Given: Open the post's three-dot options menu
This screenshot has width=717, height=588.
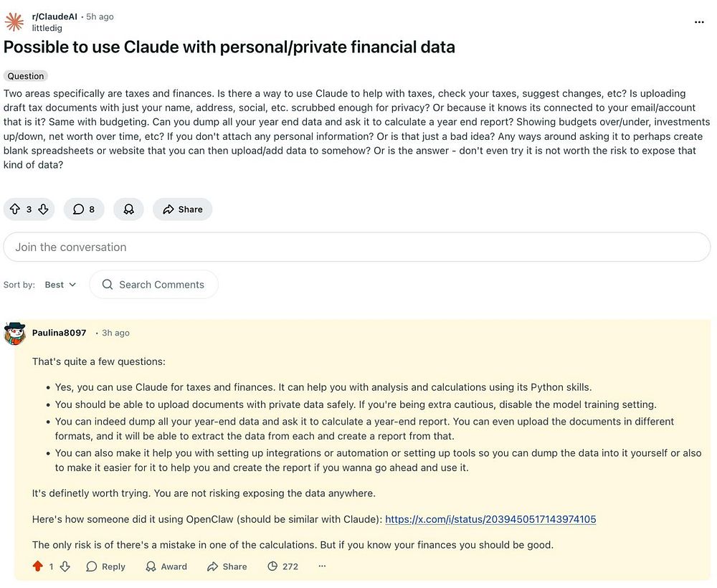Looking at the screenshot, I should pyautogui.click(x=699, y=22).
